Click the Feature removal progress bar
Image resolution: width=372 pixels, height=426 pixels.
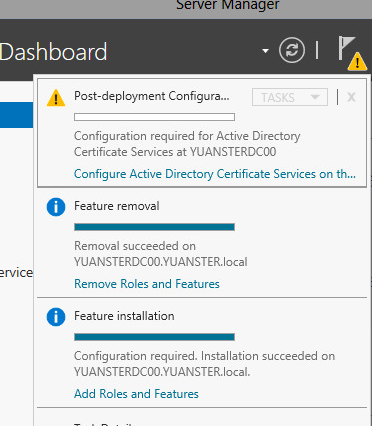[x=154, y=227]
